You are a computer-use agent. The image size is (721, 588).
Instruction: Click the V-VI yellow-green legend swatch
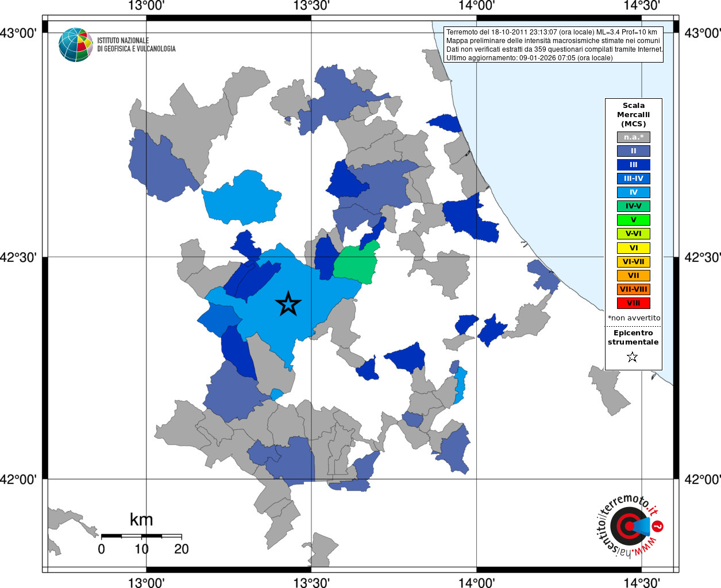point(634,234)
